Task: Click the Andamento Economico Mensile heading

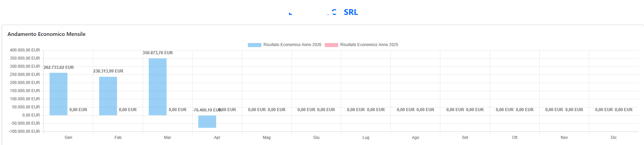Action: point(46,34)
